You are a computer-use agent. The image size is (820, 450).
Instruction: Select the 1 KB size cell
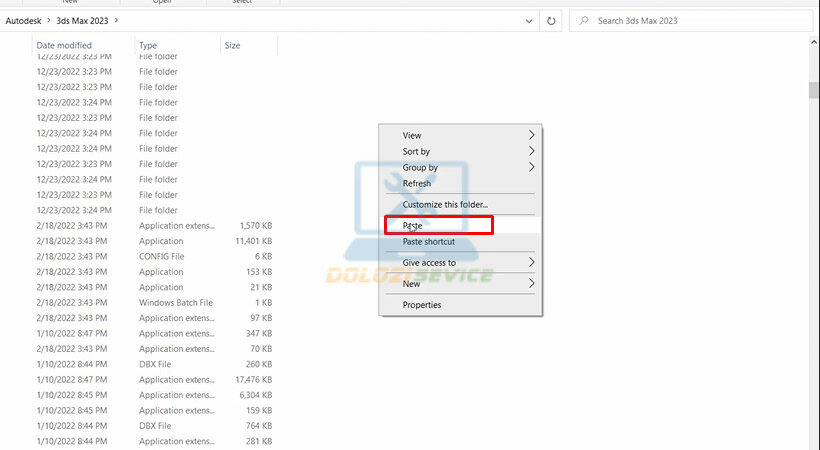[264, 302]
